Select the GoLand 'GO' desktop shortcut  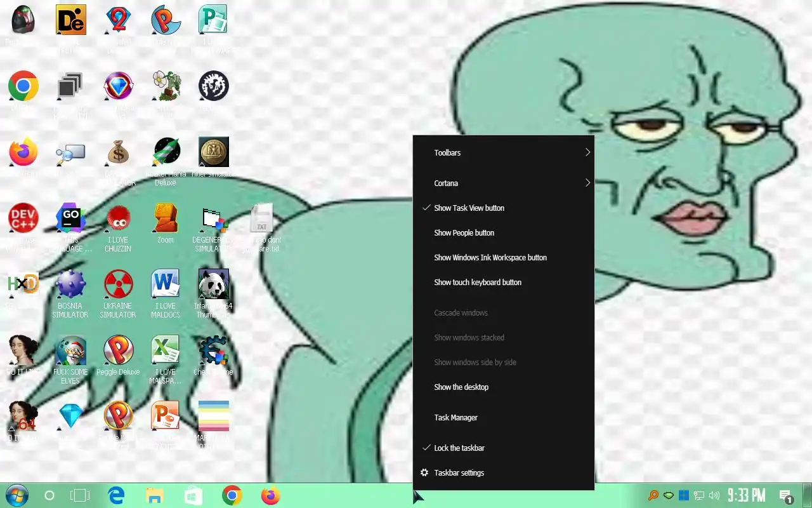pos(71,218)
